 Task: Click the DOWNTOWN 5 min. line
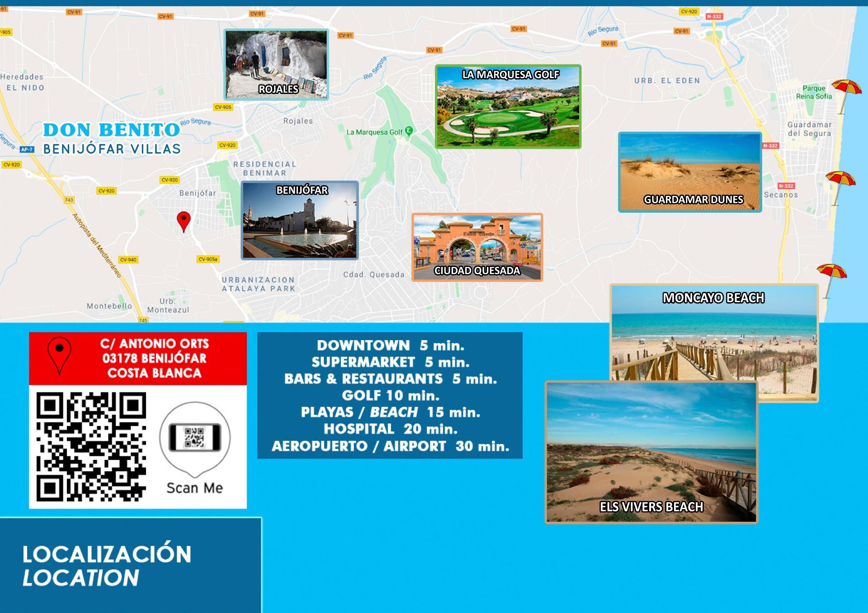[x=391, y=346]
